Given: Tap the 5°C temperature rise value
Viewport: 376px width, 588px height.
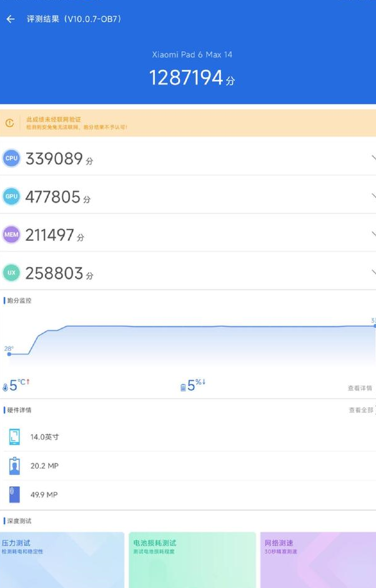Looking at the screenshot, I should point(19,385).
